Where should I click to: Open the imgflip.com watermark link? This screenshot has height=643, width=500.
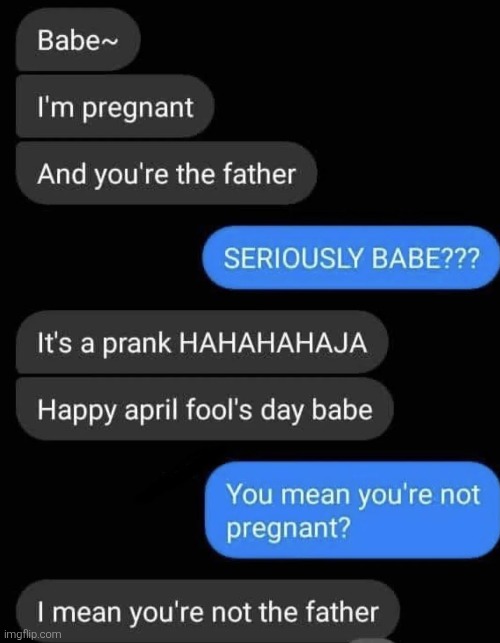[32, 634]
